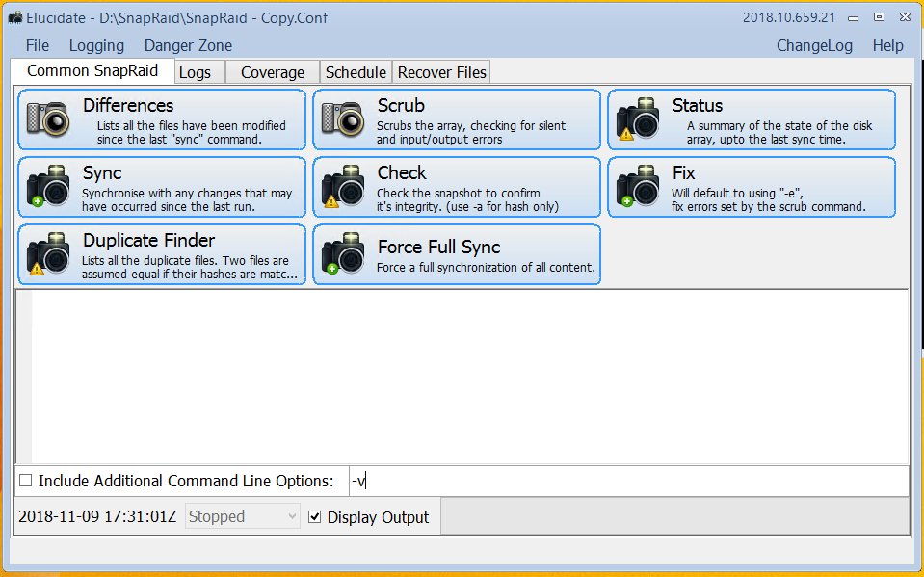Maximize the Elucidate window
Image resolution: width=924 pixels, height=577 pixels.
tap(880, 17)
